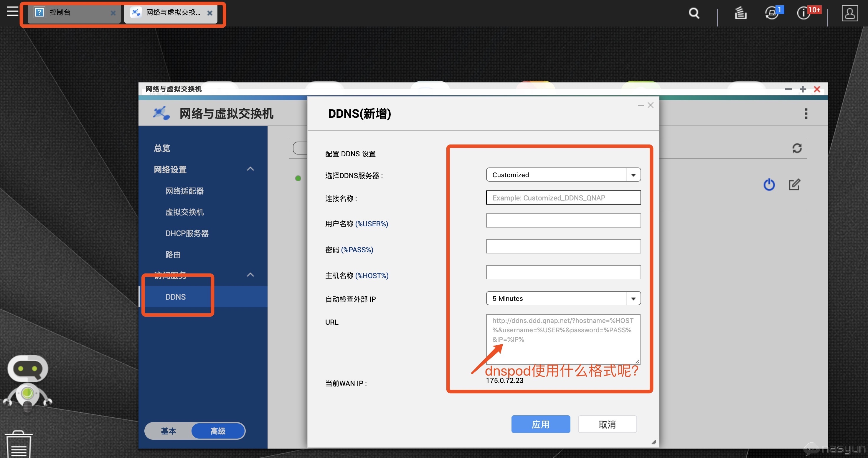Viewport: 868px width, 458px height.
Task: Click the power icon for DDNS entry
Action: (x=769, y=185)
